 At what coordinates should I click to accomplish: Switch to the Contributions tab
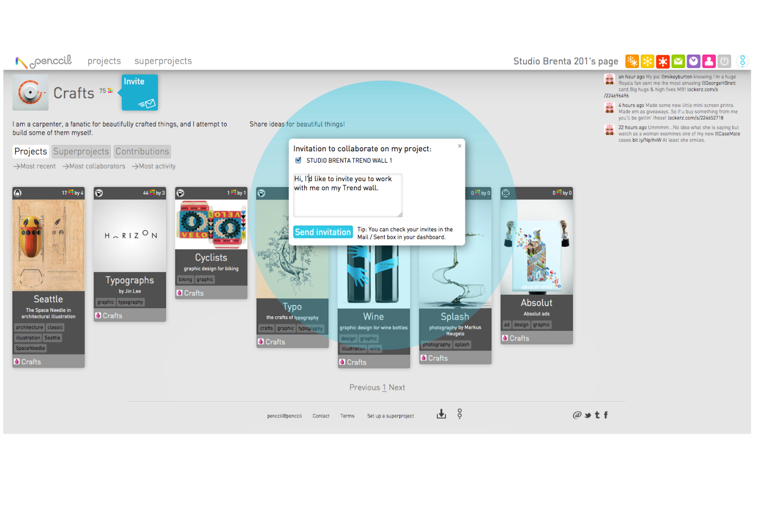(142, 152)
